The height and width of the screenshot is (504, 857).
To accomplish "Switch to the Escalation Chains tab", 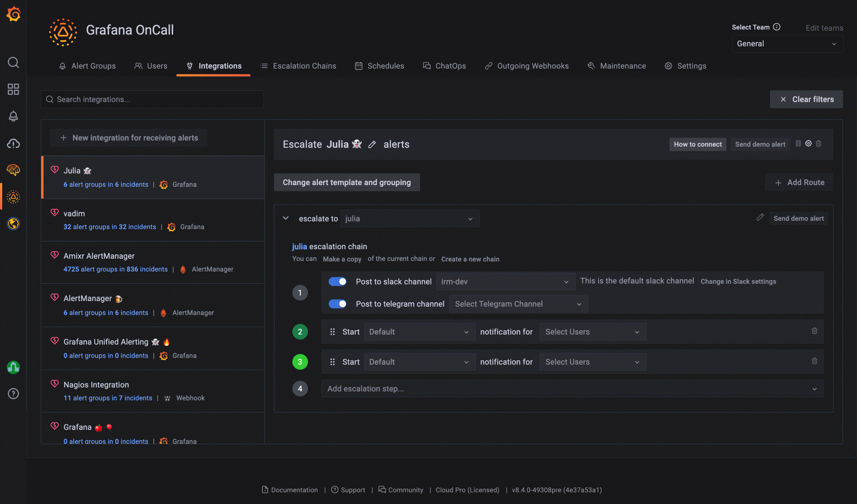I will pos(304,66).
